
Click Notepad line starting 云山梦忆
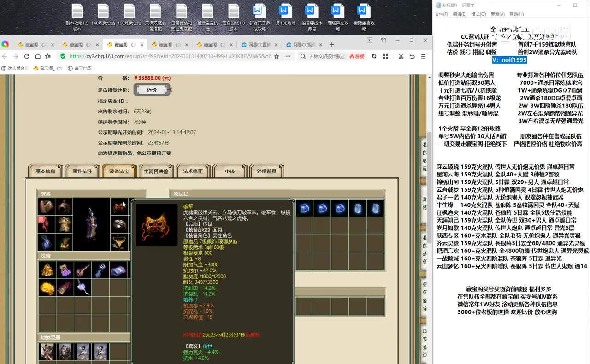point(512,266)
